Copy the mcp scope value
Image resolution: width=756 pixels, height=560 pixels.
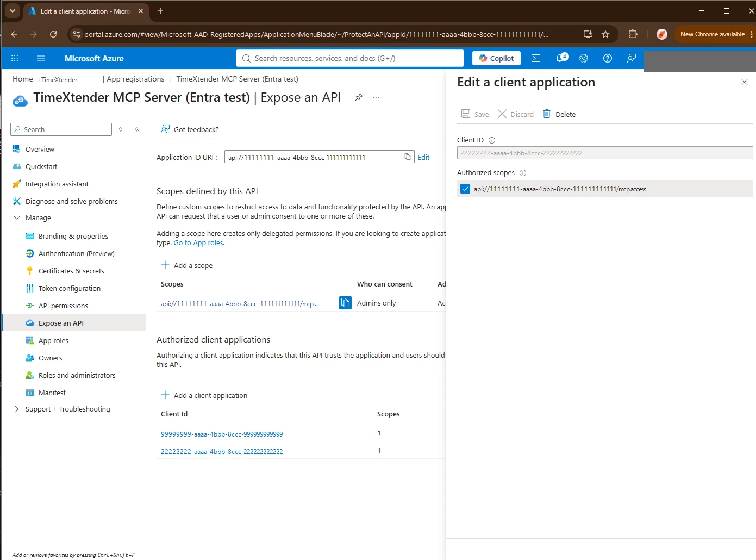point(345,303)
